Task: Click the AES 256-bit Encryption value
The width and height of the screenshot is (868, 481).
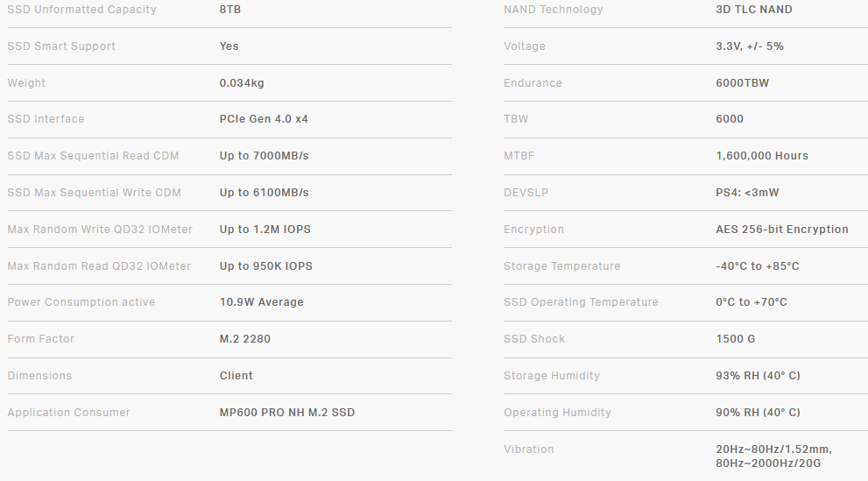Action: pyautogui.click(x=781, y=230)
